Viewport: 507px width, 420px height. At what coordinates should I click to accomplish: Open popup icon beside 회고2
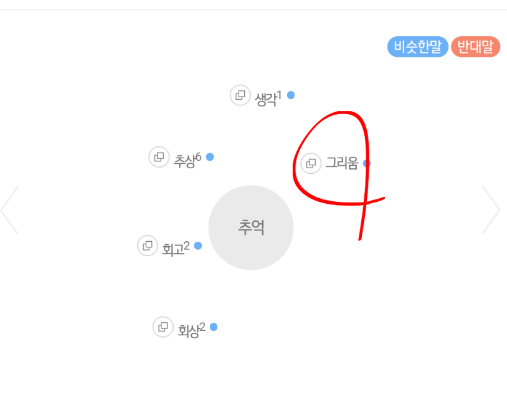pyautogui.click(x=148, y=246)
